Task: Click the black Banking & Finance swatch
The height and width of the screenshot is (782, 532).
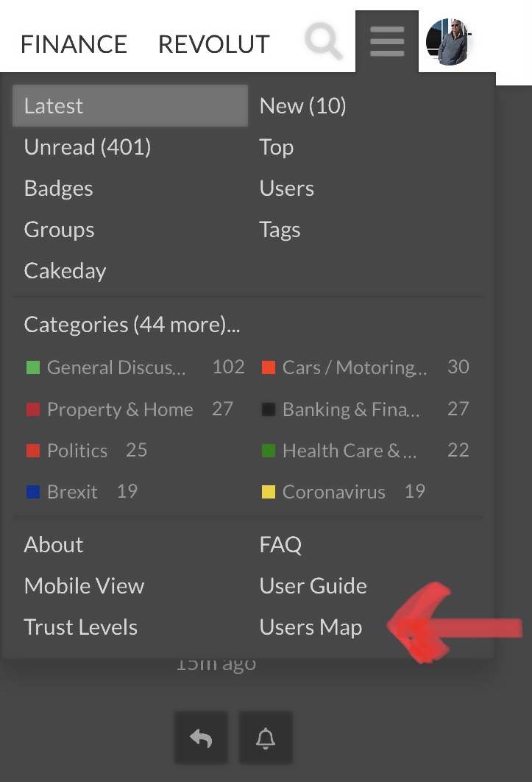Action: point(269,409)
